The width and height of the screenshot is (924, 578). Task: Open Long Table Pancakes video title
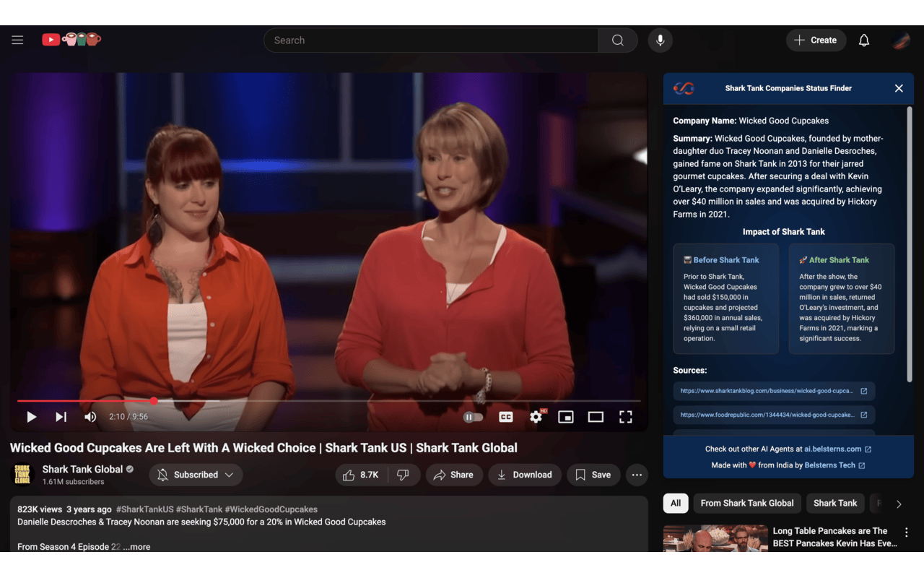[835, 537]
